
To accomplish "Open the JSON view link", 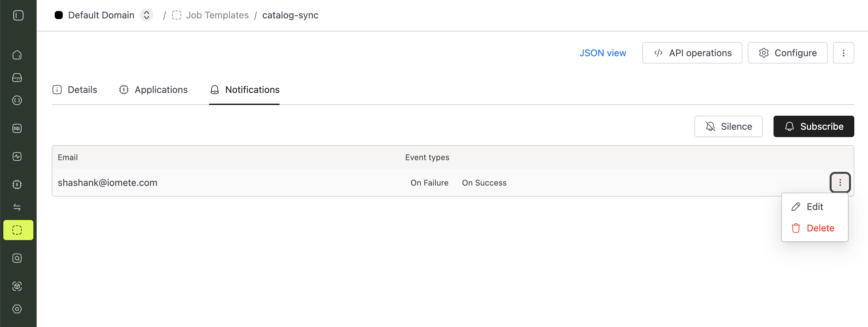I will [603, 53].
